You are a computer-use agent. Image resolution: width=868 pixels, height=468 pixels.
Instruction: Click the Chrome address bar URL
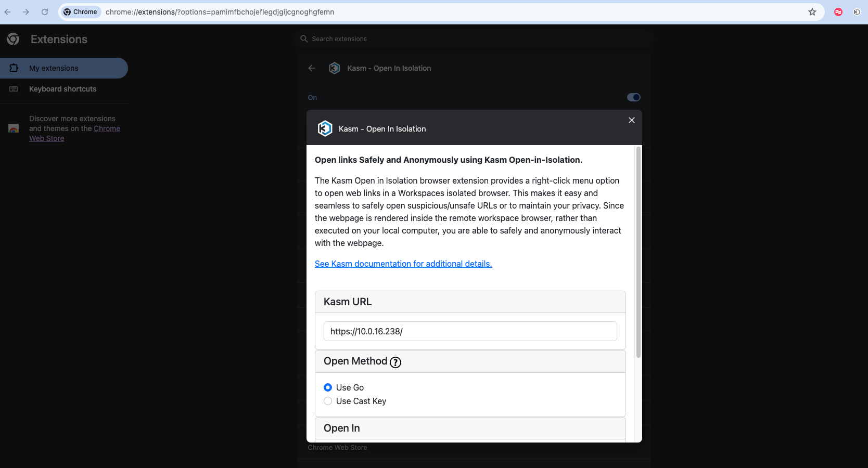pyautogui.click(x=220, y=12)
